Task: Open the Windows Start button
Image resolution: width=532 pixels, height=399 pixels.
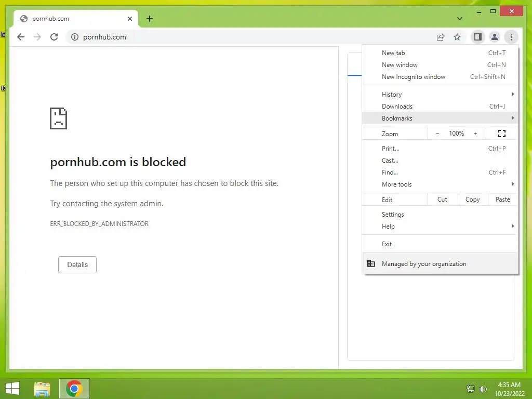Action: click(x=12, y=389)
